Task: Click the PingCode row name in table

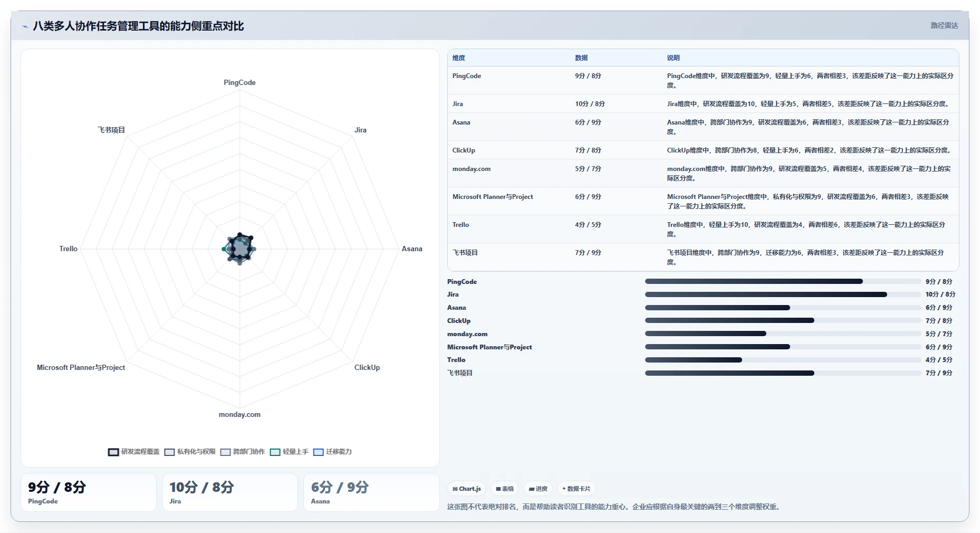Action: pos(467,76)
